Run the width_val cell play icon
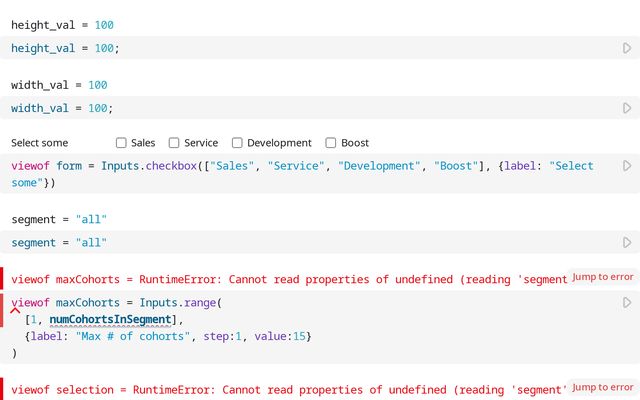The height and width of the screenshot is (400, 640). 627,108
